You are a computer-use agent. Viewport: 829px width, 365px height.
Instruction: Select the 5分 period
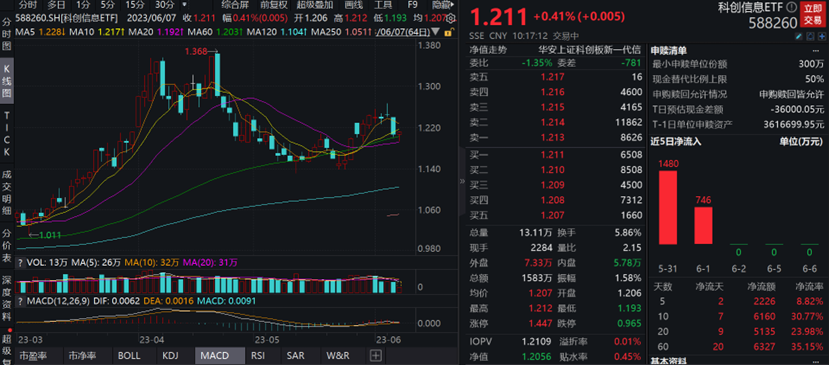[x=108, y=5]
